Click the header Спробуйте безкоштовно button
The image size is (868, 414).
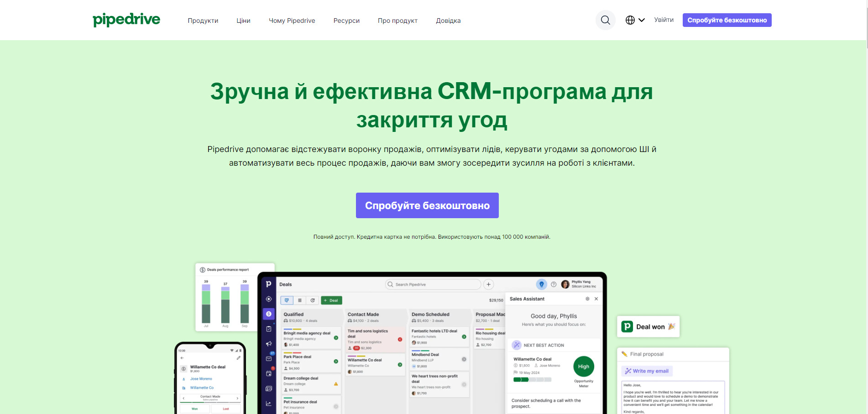click(727, 20)
